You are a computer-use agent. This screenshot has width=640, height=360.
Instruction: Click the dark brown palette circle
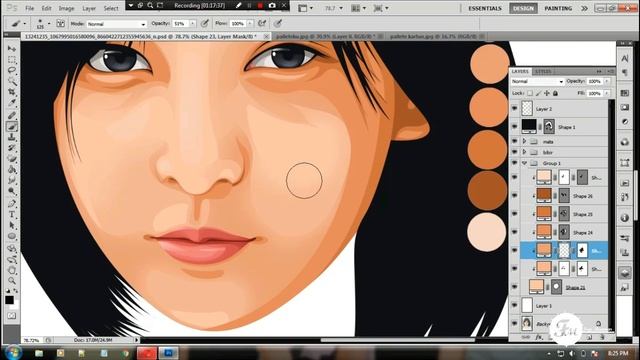click(487, 191)
